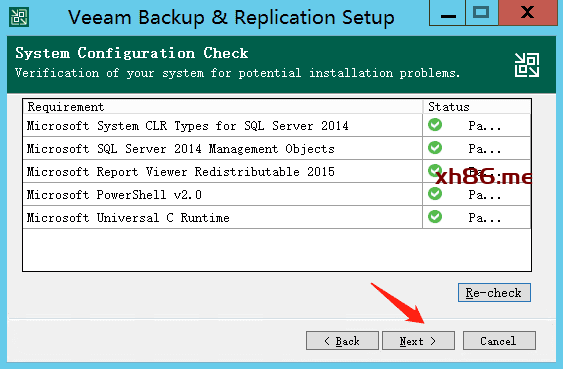Close the Veeam setup window
563x369 pixels.
[x=528, y=13]
